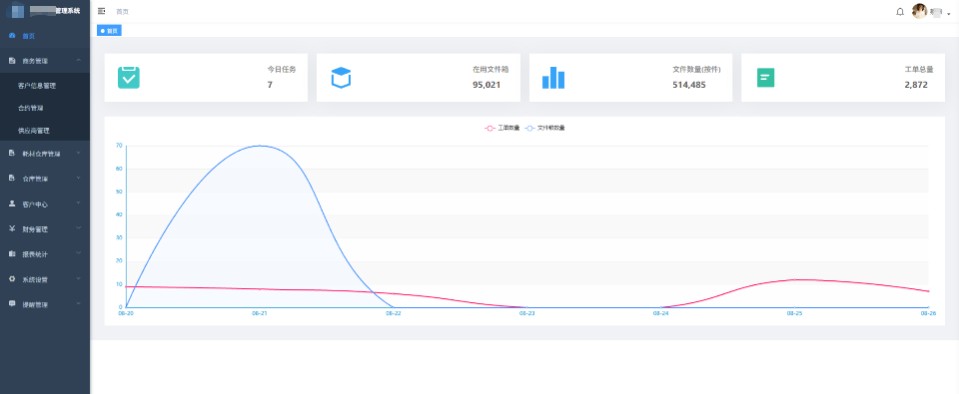Expand the last sidebar menu using its chevron
The width and height of the screenshot is (959, 394).
pyautogui.click(x=79, y=303)
